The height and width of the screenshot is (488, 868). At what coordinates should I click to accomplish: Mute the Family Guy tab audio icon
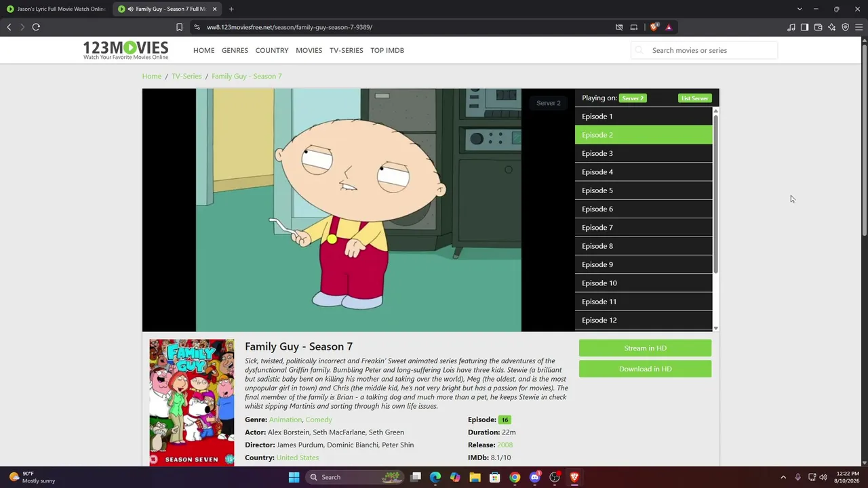pyautogui.click(x=130, y=9)
